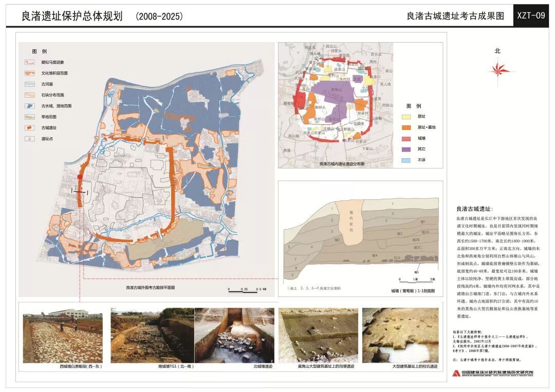Click the 遗址点 legend symbol

(x=30, y=139)
